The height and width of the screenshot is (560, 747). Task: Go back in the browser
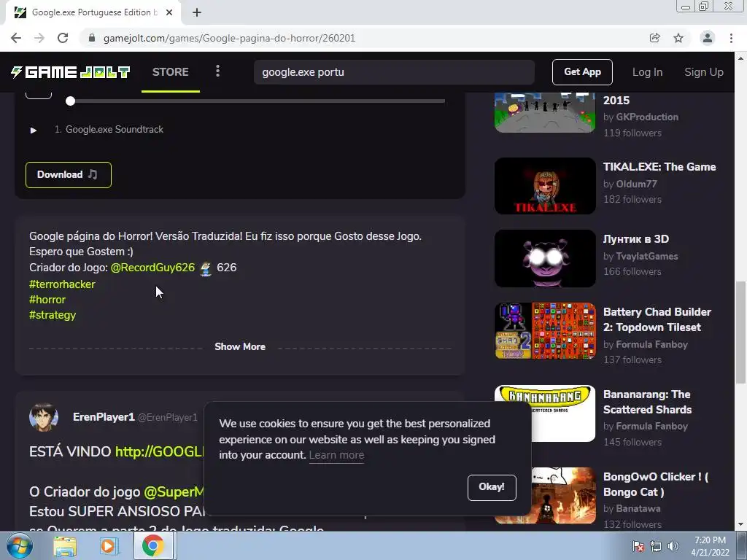(x=16, y=38)
